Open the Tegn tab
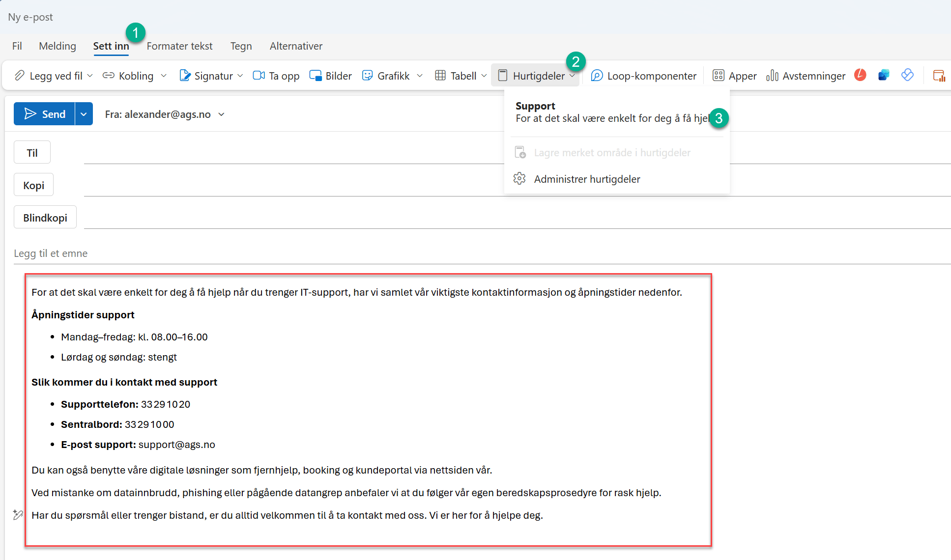 pos(241,46)
